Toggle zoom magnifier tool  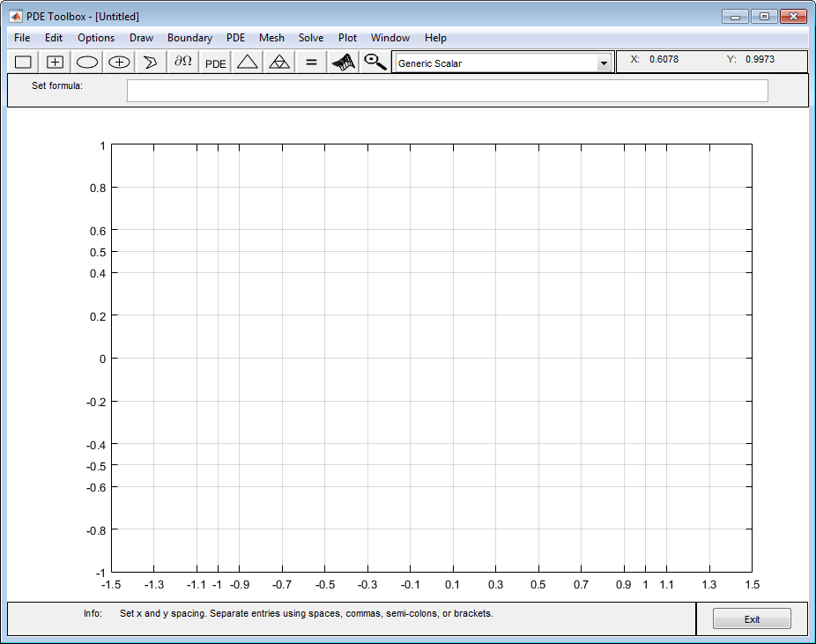pyautogui.click(x=375, y=63)
